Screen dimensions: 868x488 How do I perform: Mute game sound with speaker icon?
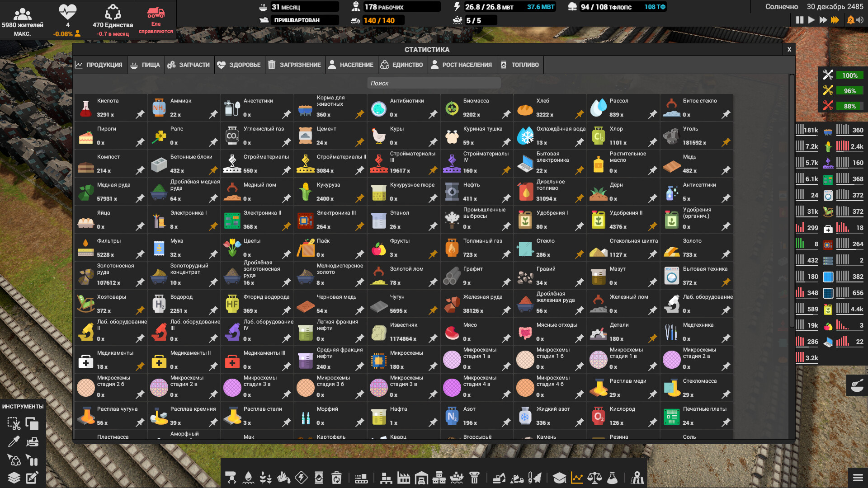(860, 20)
